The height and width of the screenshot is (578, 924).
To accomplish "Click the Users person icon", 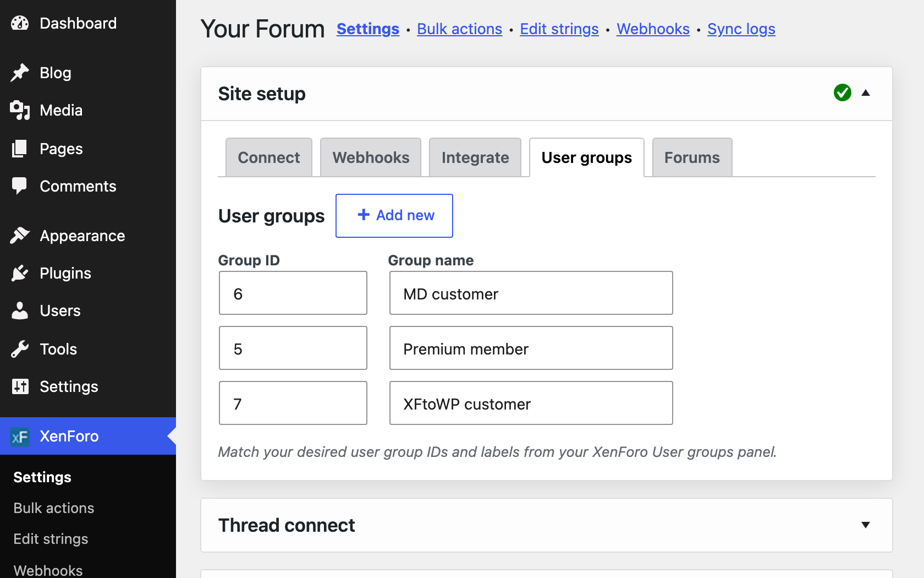I will click(x=20, y=310).
